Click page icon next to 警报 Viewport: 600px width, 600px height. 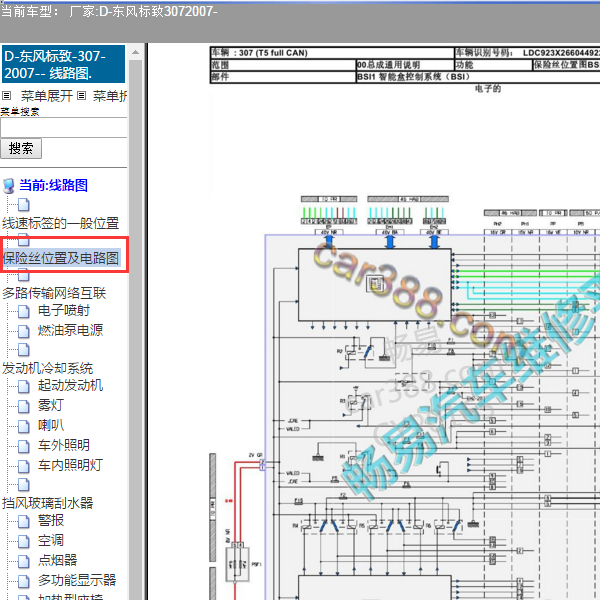pyautogui.click(x=24, y=521)
